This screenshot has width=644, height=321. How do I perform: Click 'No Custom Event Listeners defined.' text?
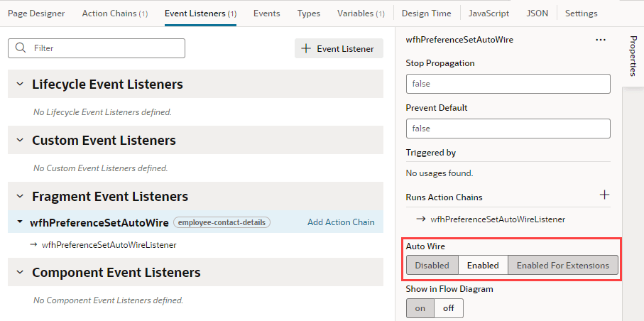click(101, 168)
